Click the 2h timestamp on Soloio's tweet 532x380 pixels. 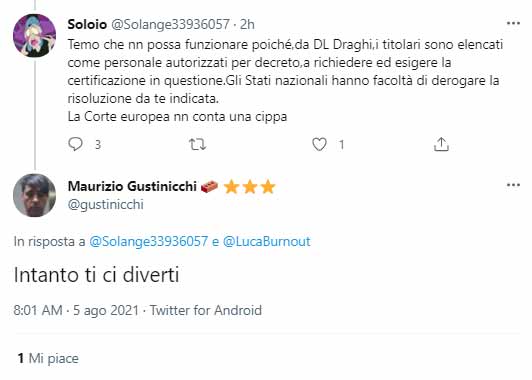pyautogui.click(x=247, y=24)
